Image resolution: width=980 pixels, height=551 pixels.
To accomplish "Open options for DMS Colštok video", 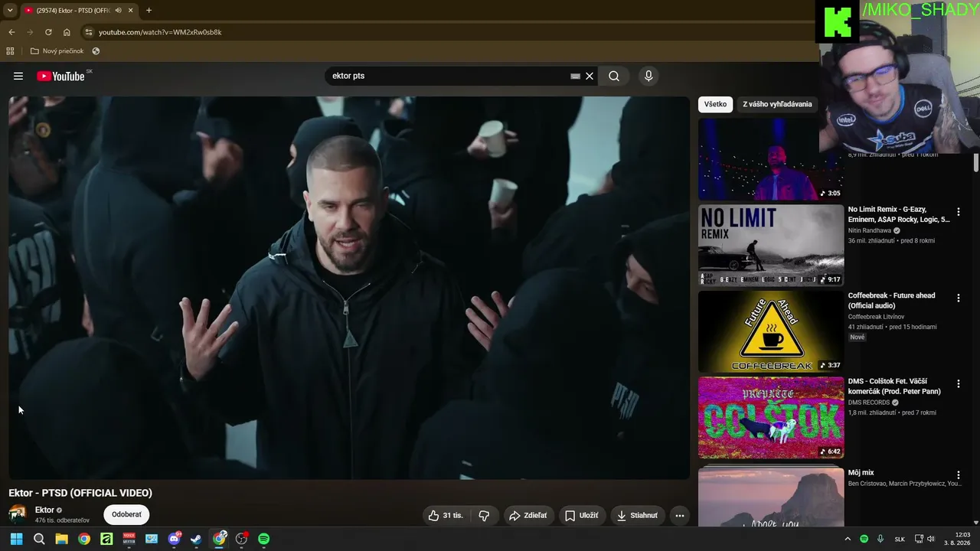I will [958, 383].
